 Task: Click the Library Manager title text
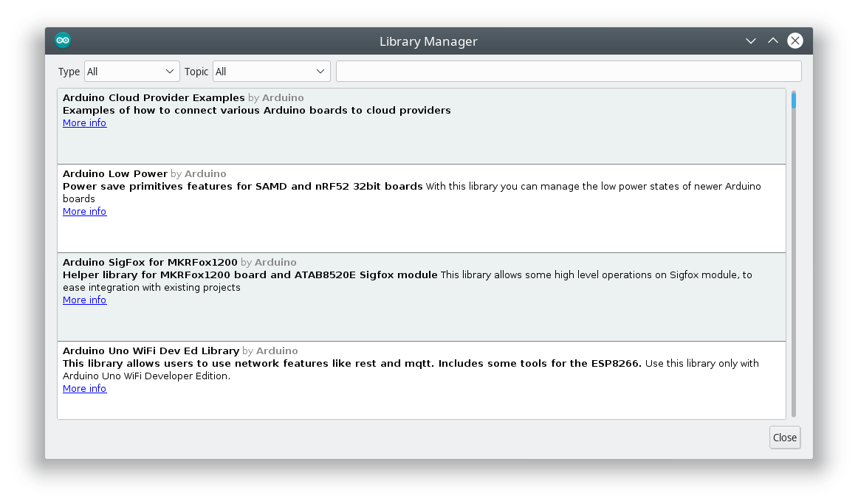pyautogui.click(x=428, y=41)
